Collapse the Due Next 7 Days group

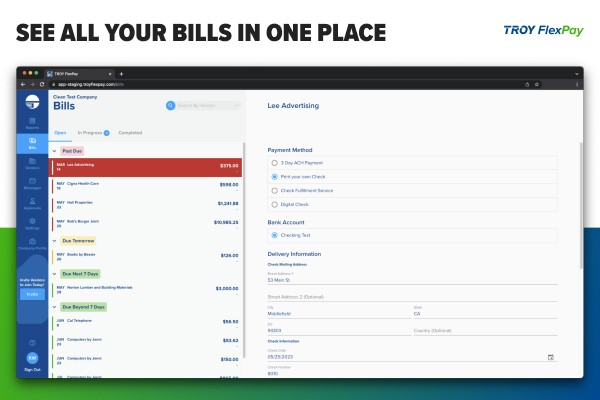[x=54, y=274]
